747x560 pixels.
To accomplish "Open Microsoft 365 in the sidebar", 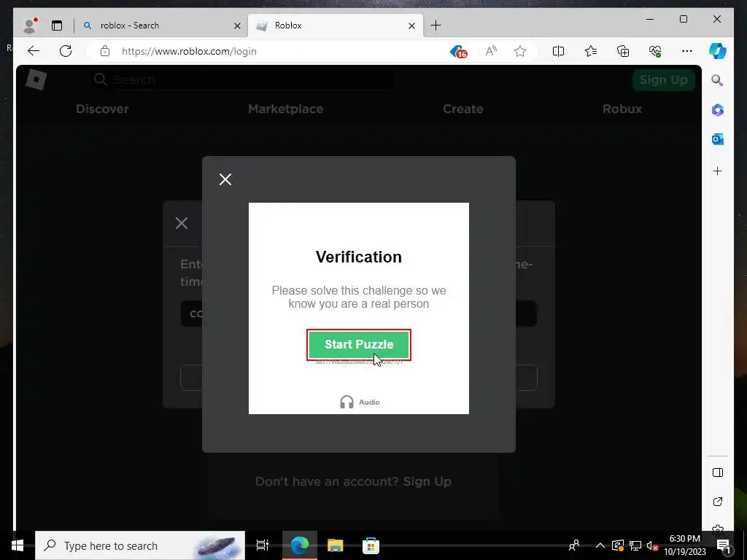I will pyautogui.click(x=718, y=110).
